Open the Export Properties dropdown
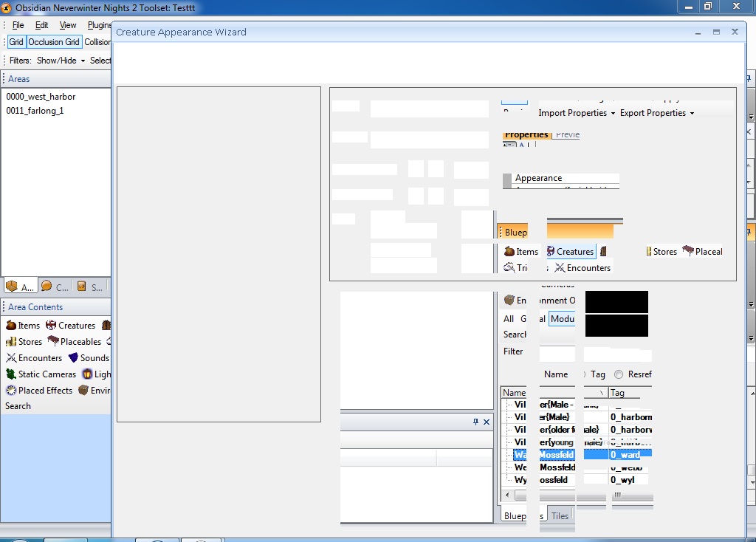756x542 pixels. [656, 113]
